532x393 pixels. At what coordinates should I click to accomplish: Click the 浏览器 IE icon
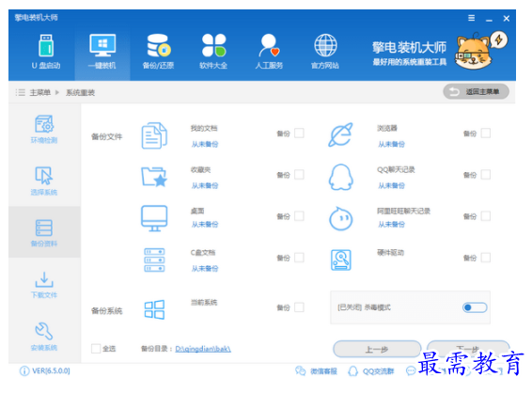(340, 135)
